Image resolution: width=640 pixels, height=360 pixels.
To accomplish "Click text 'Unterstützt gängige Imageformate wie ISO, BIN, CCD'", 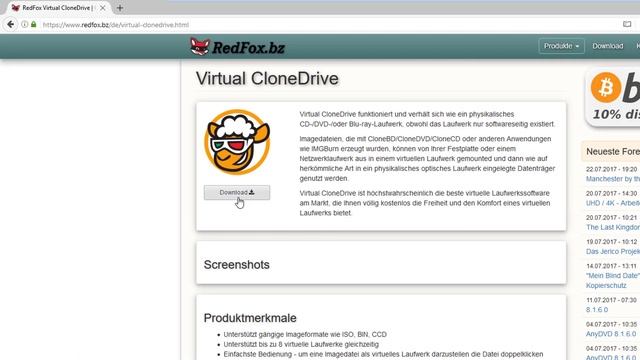I will [305, 334].
